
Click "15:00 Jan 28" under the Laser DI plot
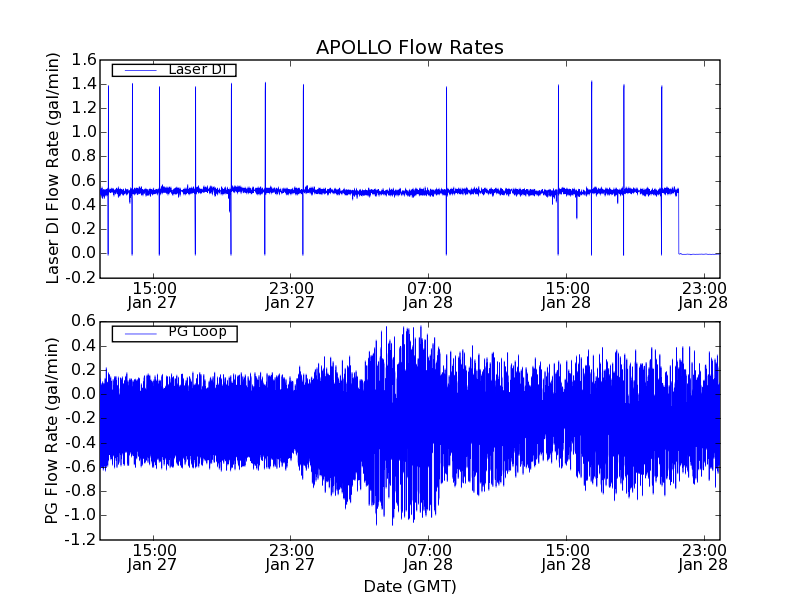coord(566,296)
